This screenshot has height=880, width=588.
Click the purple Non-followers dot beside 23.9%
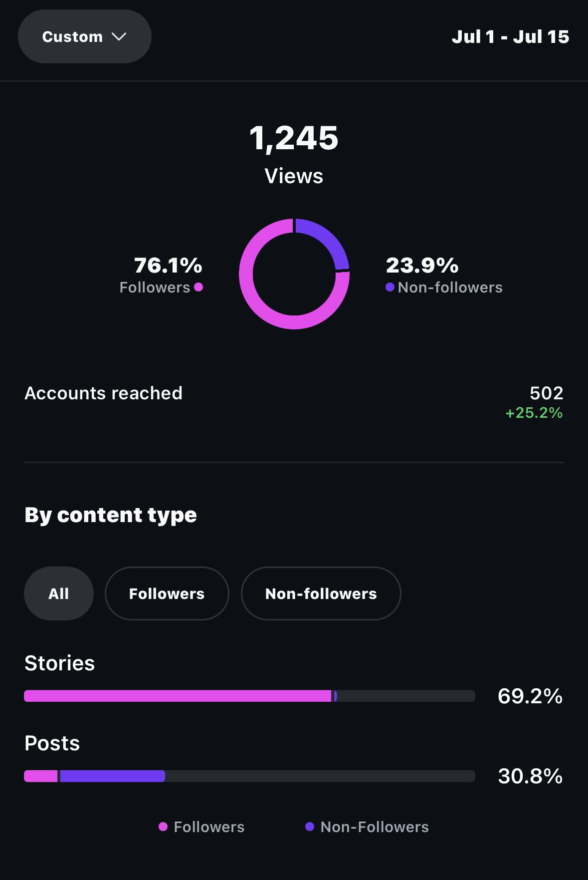tap(390, 287)
